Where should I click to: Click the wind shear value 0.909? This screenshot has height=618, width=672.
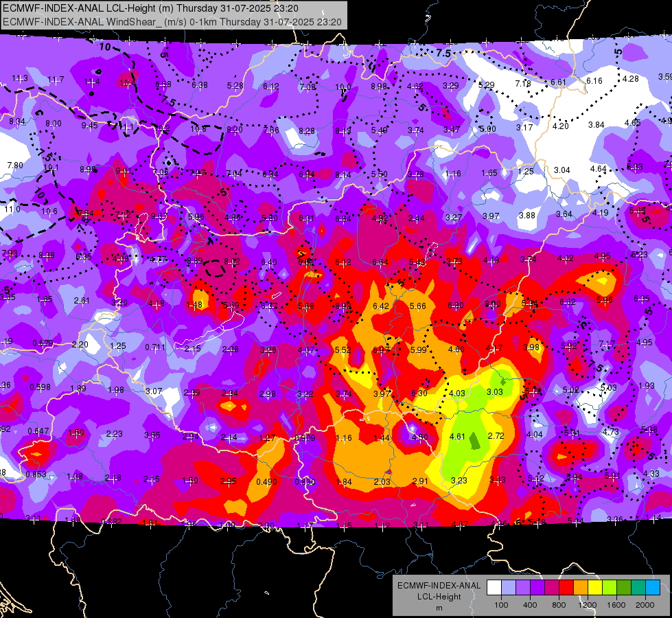tap(305, 438)
